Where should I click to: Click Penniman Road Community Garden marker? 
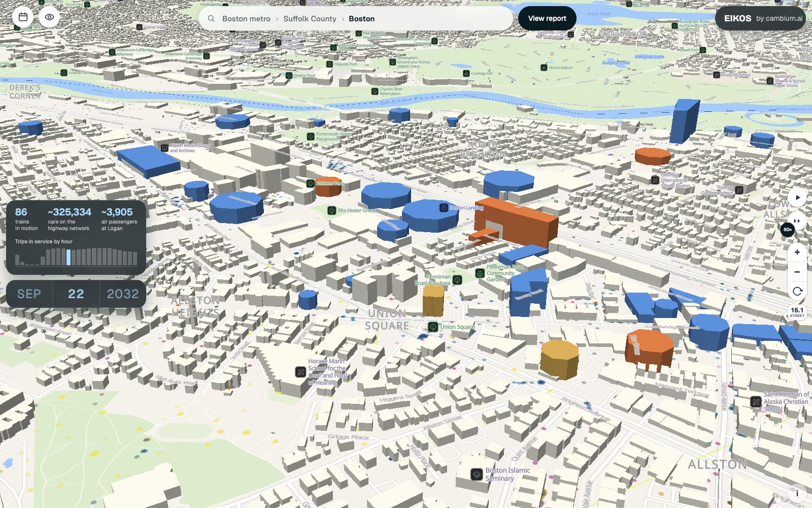point(480,273)
